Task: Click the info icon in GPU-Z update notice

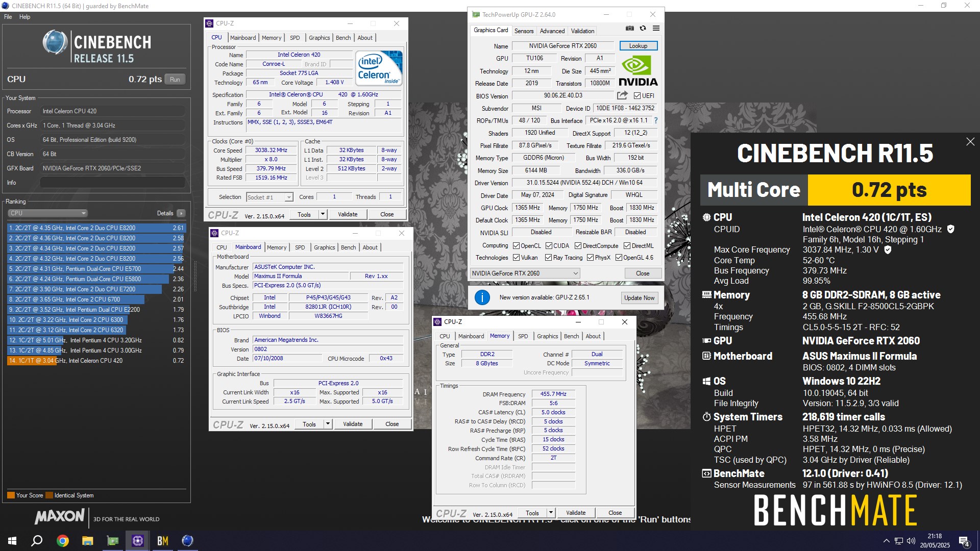Action: point(482,297)
